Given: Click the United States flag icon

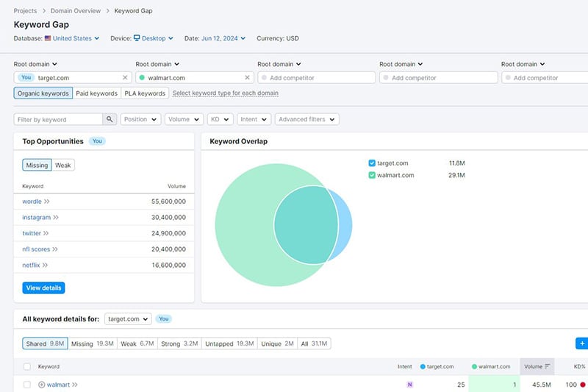Looking at the screenshot, I should (48, 38).
